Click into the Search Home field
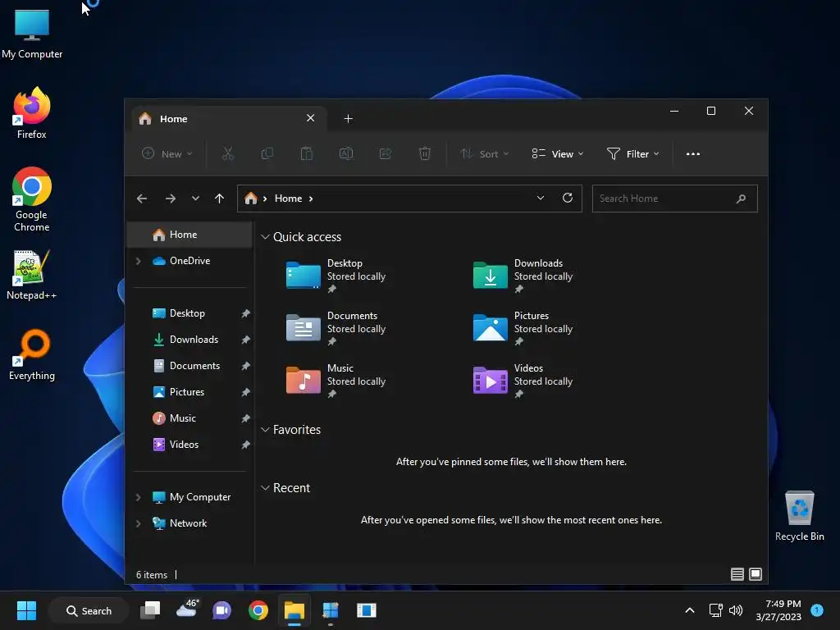This screenshot has width=840, height=630. pyautogui.click(x=674, y=199)
